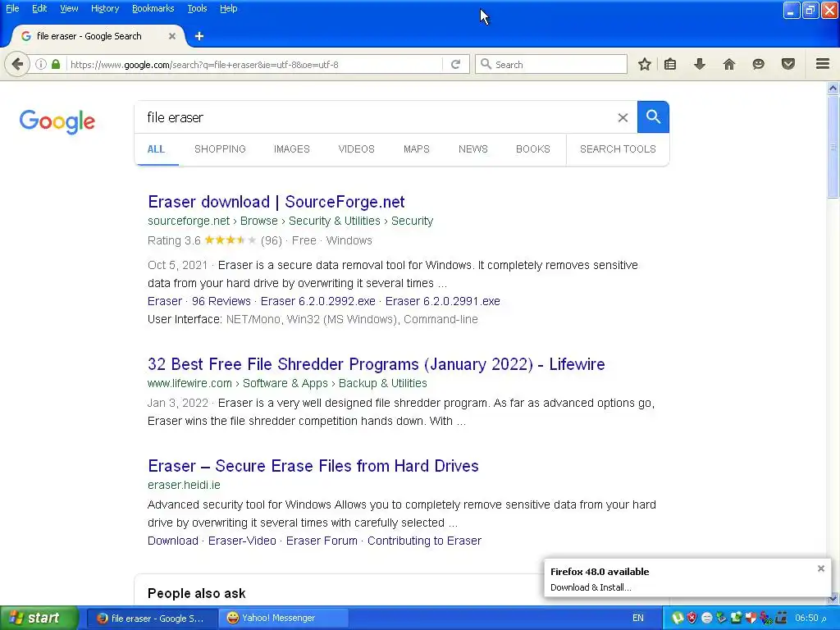Open the downloads arrow icon
This screenshot has height=630, width=840.
coord(700,64)
